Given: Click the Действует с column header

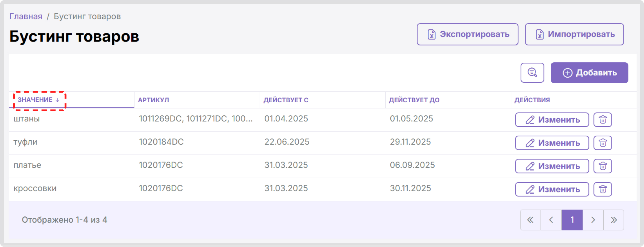Looking at the screenshot, I should point(286,100).
